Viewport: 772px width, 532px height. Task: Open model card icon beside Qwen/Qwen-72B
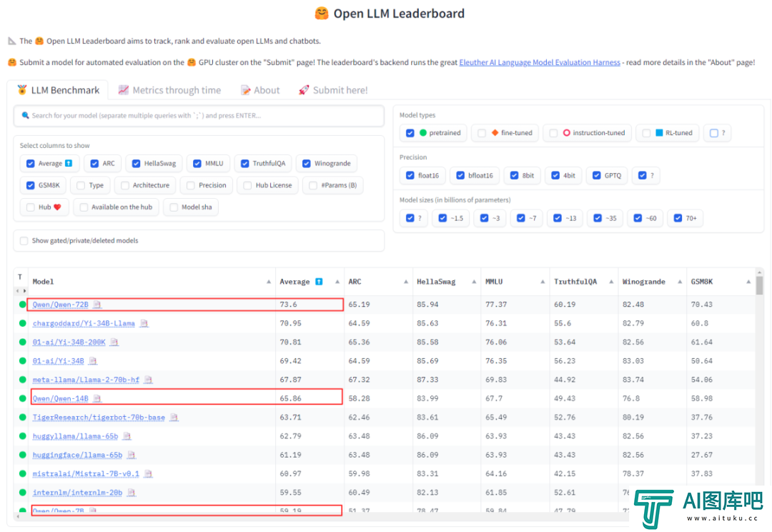point(97,305)
